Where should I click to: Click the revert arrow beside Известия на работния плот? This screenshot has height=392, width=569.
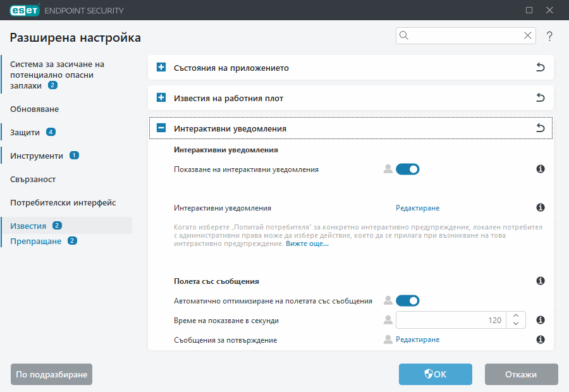tap(541, 98)
